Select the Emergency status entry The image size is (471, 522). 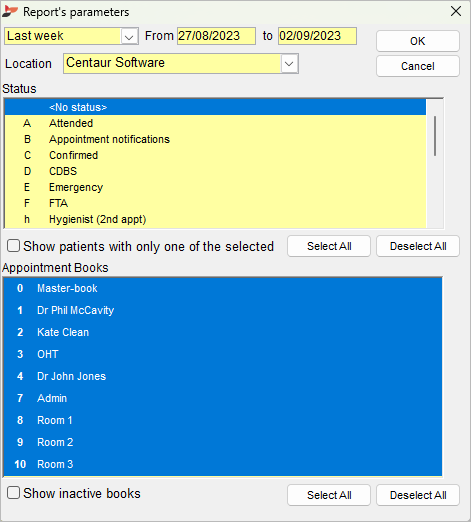point(215,187)
